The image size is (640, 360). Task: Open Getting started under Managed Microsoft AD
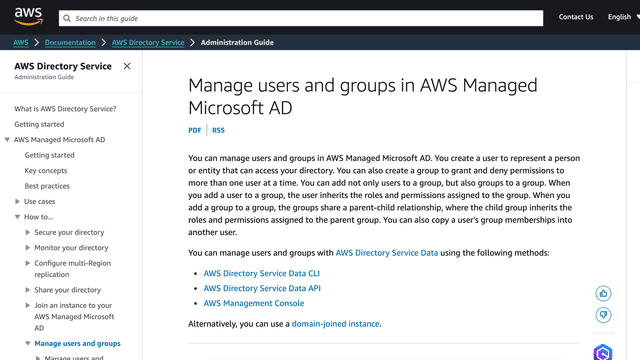point(49,155)
